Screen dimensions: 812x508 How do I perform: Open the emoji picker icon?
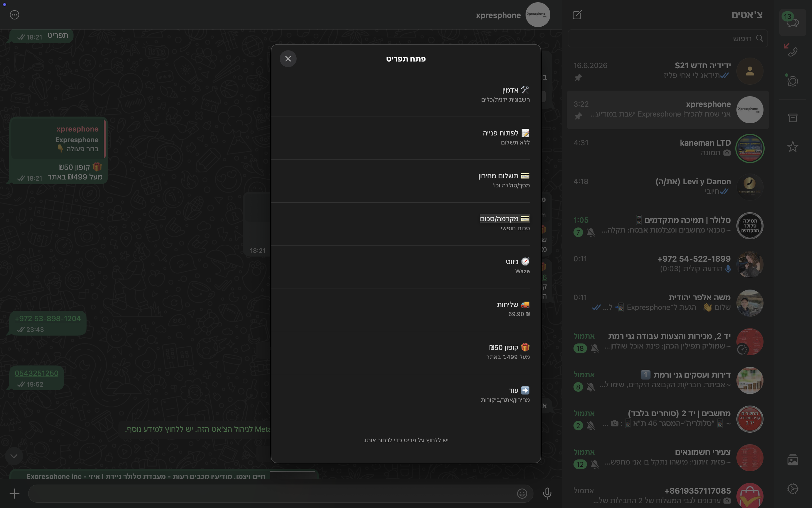point(522,493)
